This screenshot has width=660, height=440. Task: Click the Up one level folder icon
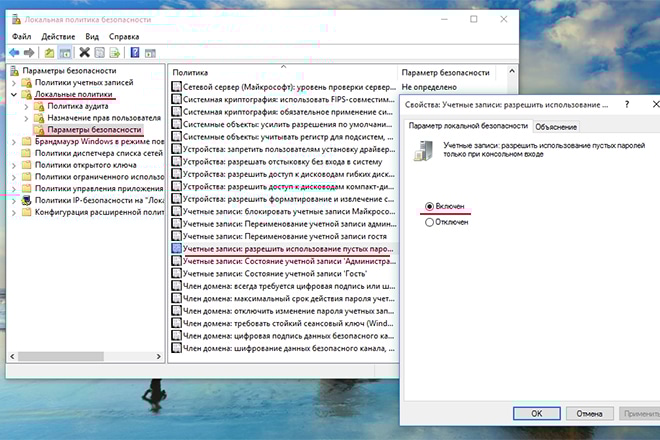click(49, 52)
